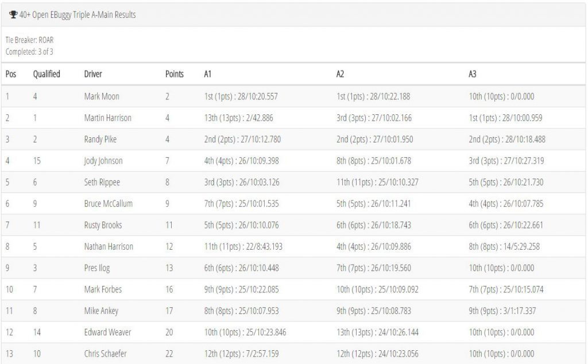Select driver name Mark Forbes

pos(103,289)
